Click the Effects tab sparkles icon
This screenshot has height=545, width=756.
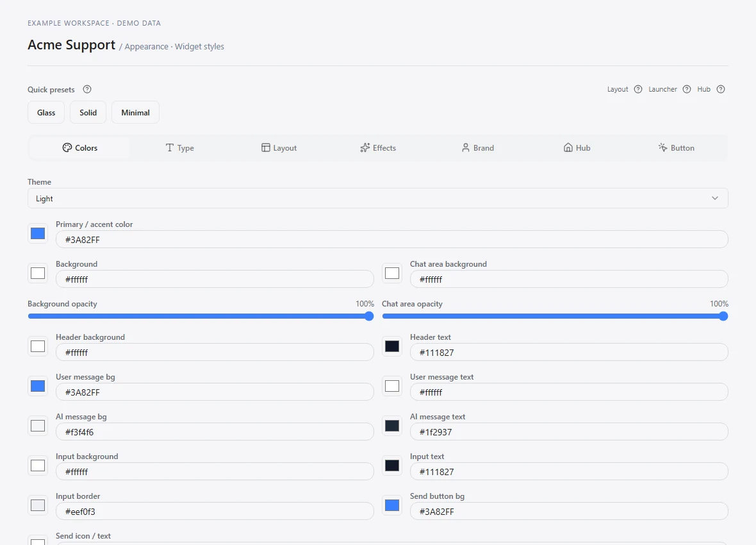(x=365, y=147)
